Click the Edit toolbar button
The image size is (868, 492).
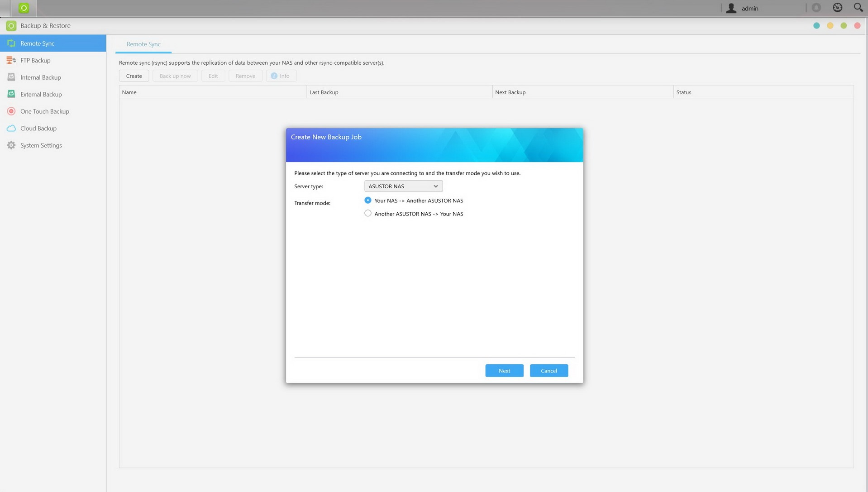coord(213,76)
